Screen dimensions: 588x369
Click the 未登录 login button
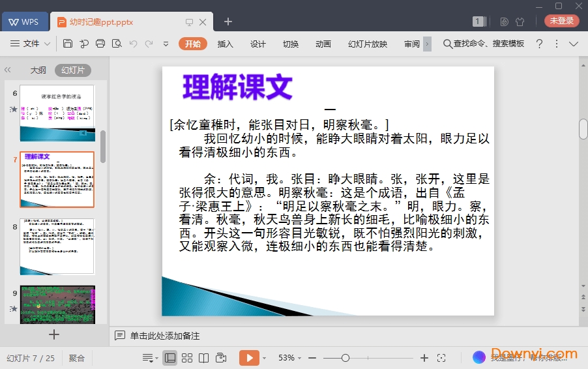[x=561, y=21]
